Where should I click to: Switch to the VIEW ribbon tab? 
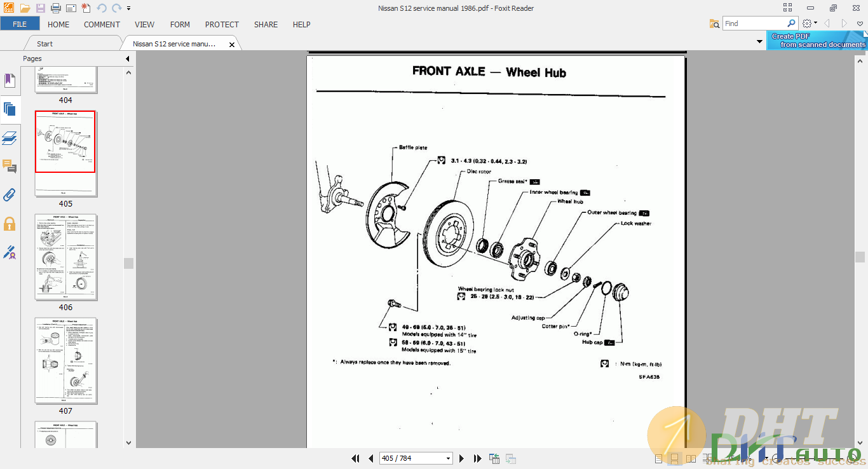pyautogui.click(x=144, y=24)
